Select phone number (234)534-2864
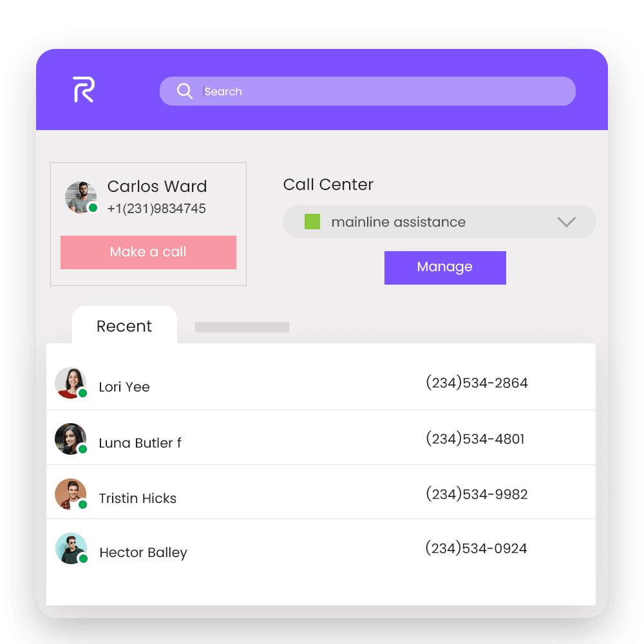This screenshot has height=644, width=644. tap(477, 383)
